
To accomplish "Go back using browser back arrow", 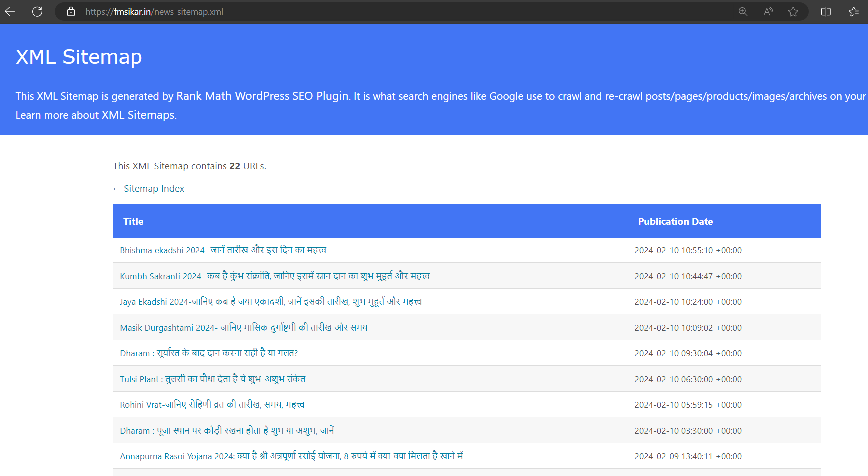I will (10, 11).
